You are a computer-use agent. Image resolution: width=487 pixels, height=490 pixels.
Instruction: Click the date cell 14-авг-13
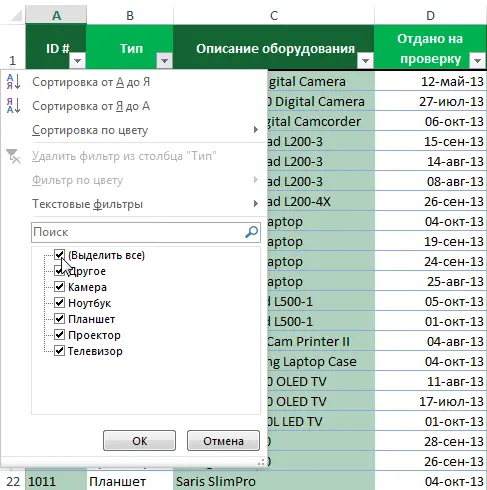(x=430, y=161)
